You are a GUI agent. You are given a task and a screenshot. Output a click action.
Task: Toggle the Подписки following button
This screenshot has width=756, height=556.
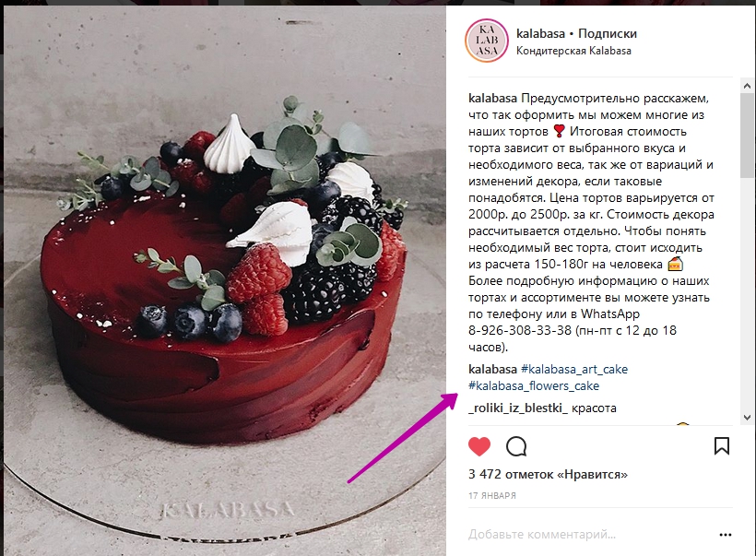tap(608, 33)
